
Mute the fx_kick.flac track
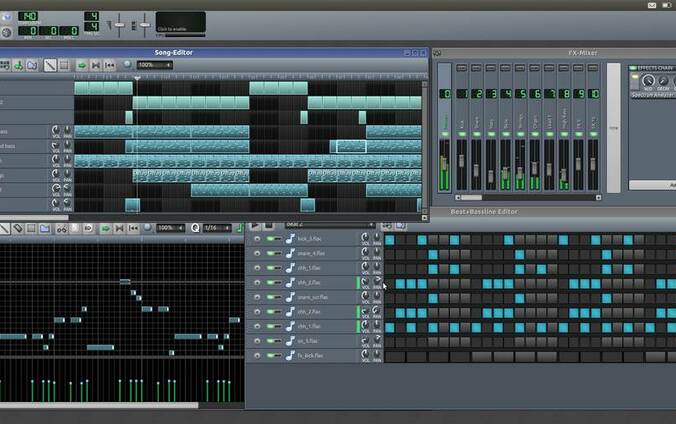click(x=272, y=355)
